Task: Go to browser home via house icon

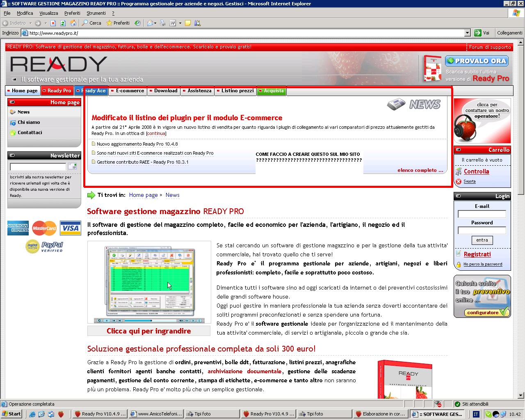Action: pyautogui.click(x=73, y=23)
